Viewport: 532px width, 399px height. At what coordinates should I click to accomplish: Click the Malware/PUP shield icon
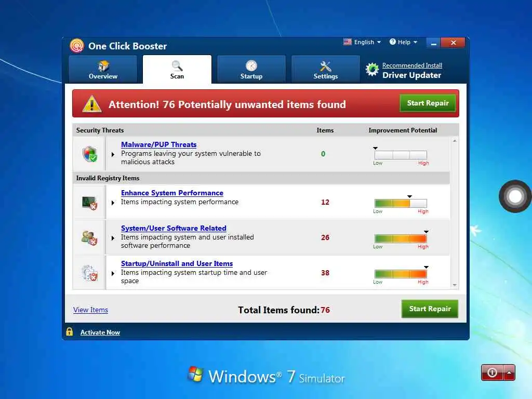pos(90,154)
